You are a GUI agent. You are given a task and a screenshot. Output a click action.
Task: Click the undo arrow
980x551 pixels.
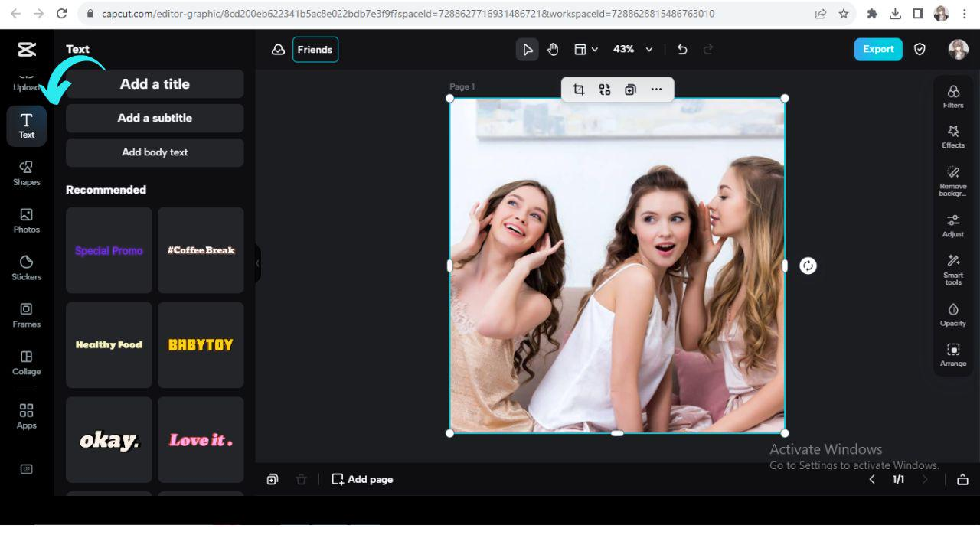pos(682,50)
